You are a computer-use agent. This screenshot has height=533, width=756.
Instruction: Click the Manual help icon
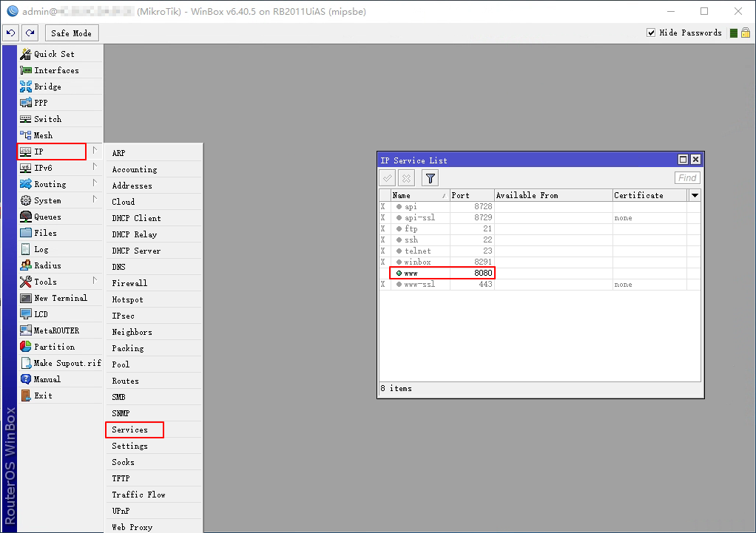point(26,379)
